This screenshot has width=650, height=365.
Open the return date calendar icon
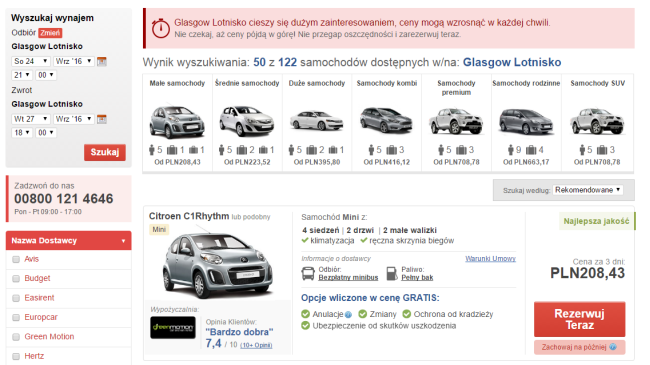(102, 119)
